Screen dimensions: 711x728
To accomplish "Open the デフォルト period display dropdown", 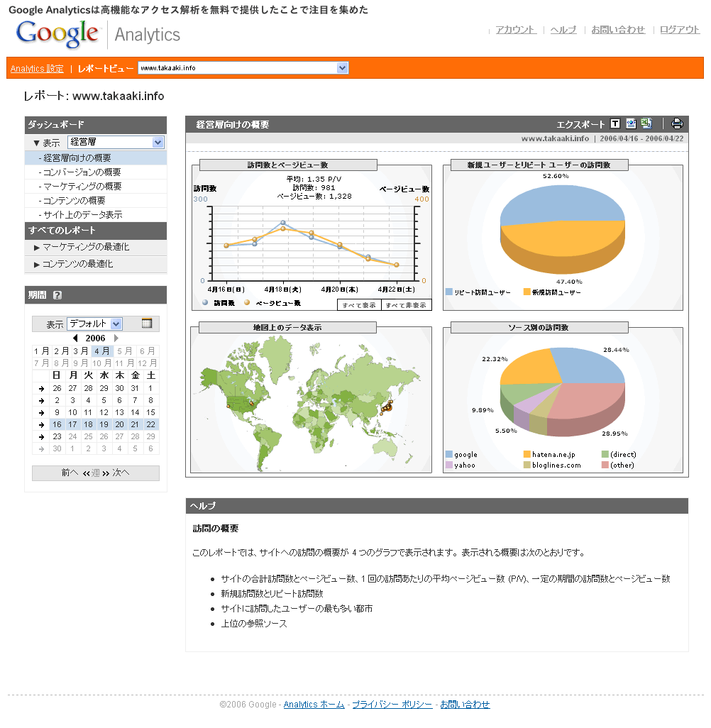I will tap(95, 324).
